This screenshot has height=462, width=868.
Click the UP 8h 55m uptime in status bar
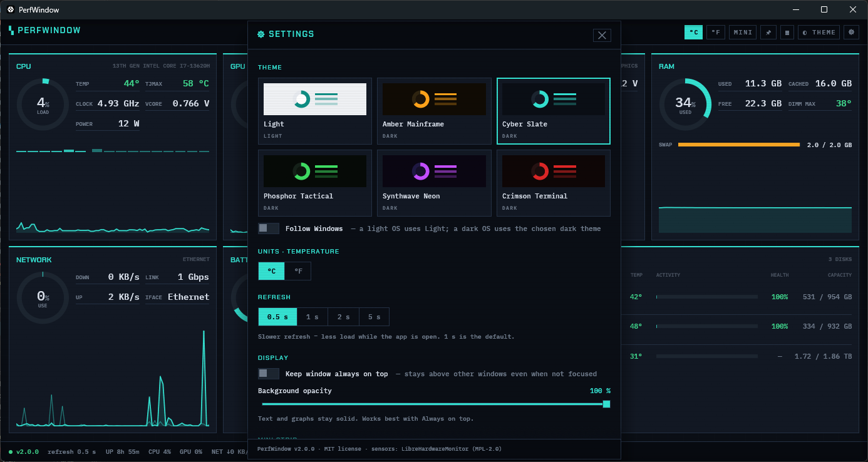(x=123, y=451)
